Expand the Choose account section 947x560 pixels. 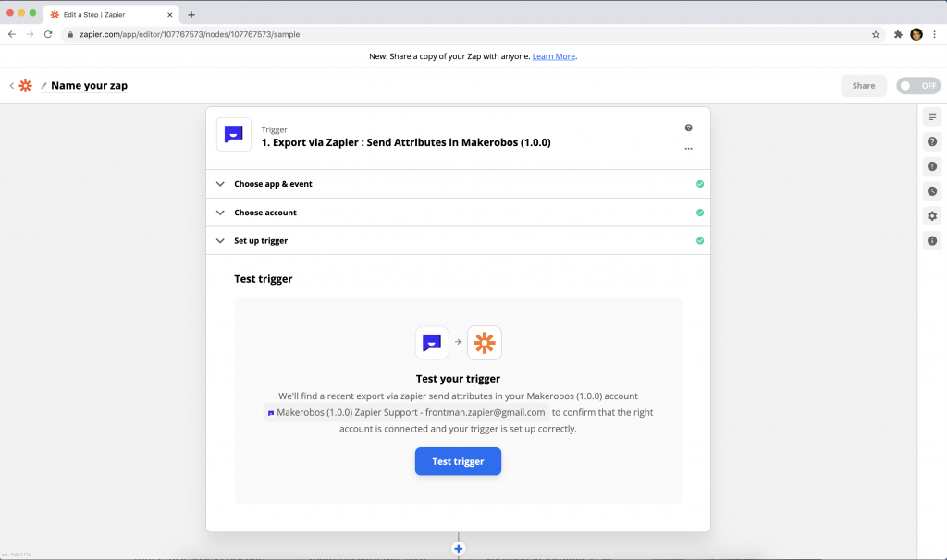coord(458,213)
